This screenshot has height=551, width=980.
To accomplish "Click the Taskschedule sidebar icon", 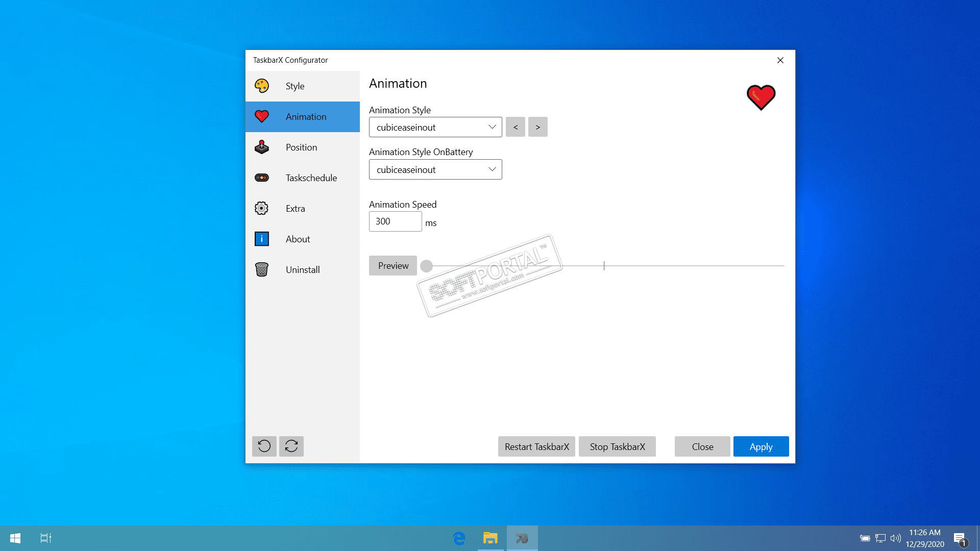I will [x=262, y=178].
